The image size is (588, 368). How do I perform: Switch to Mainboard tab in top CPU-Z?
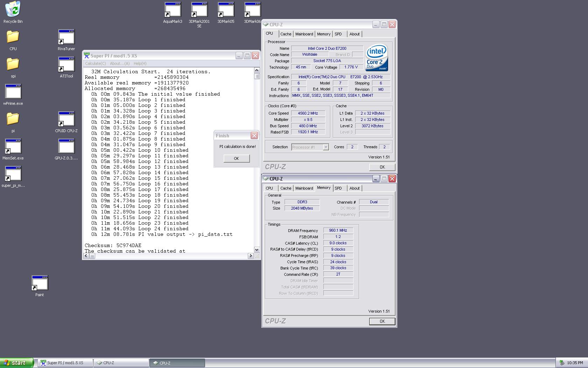click(304, 34)
